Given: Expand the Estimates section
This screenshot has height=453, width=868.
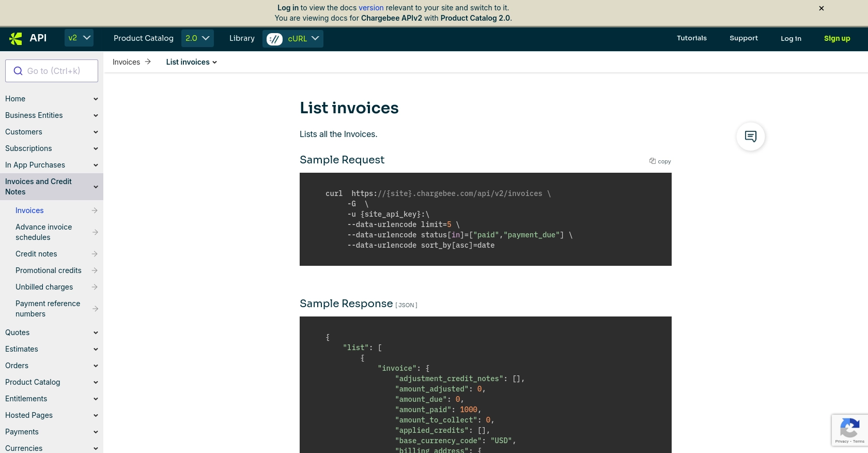Looking at the screenshot, I should [x=96, y=349].
